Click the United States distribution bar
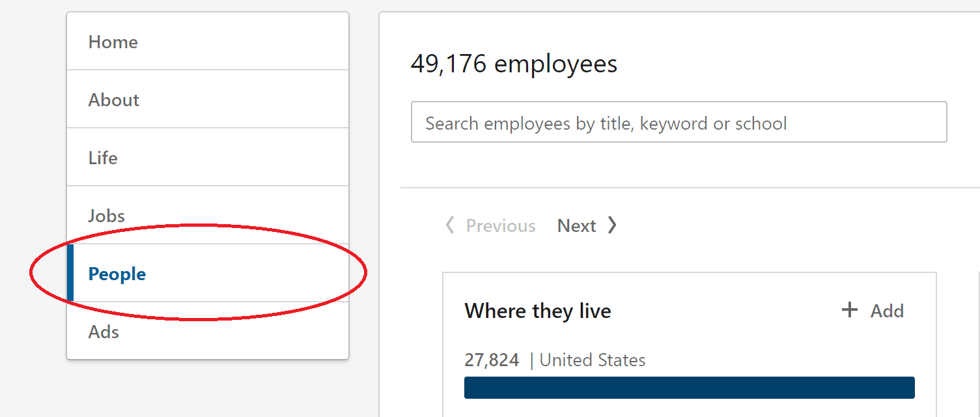 tap(689, 387)
